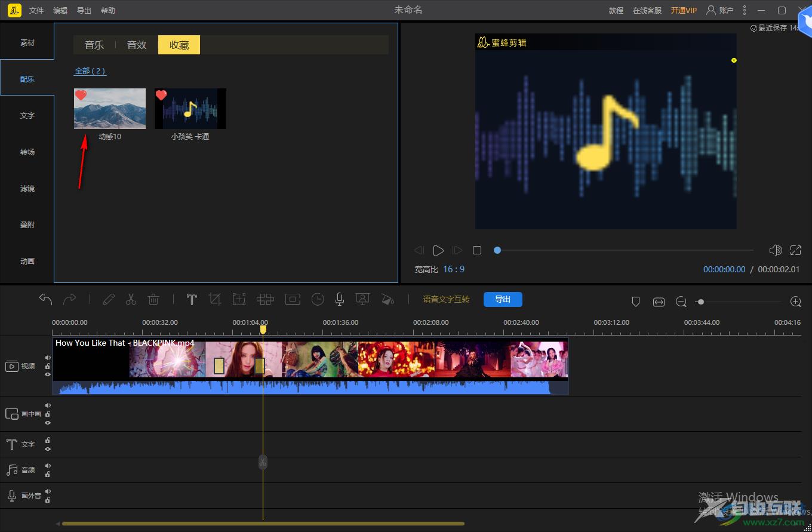
Task: Mute the 视频 track
Action: click(x=48, y=358)
